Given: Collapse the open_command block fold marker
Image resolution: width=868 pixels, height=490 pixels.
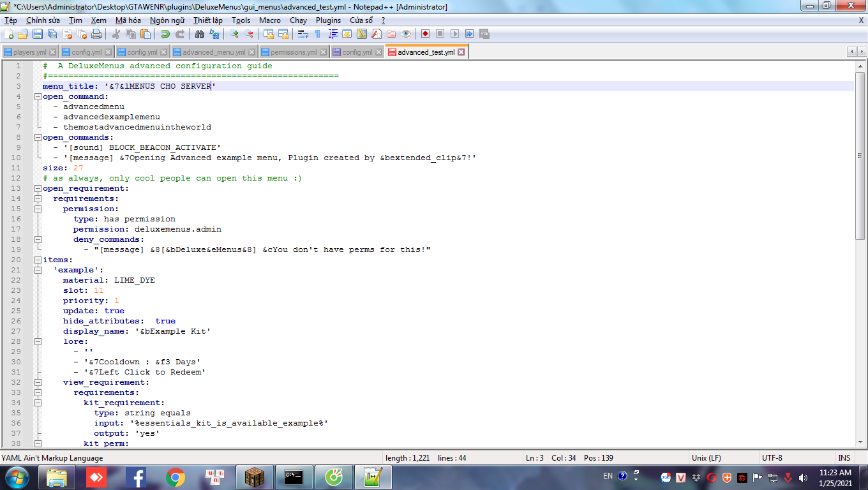Looking at the screenshot, I should (38, 96).
